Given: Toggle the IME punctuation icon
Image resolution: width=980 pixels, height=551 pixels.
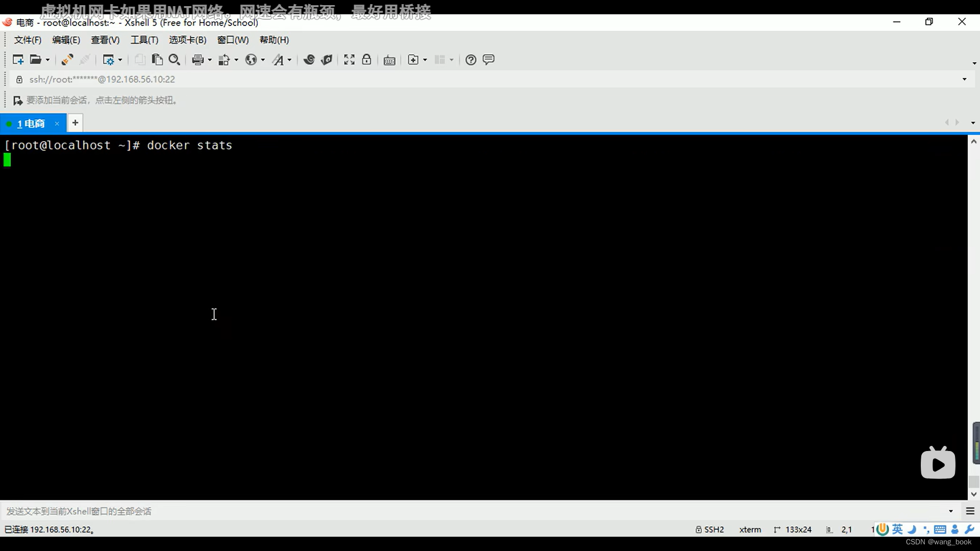Looking at the screenshot, I should tap(925, 530).
